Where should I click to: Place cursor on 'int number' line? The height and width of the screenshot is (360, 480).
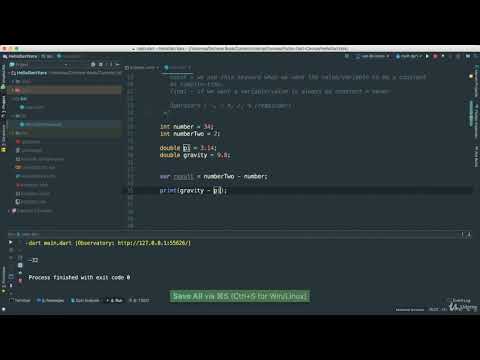(x=187, y=127)
